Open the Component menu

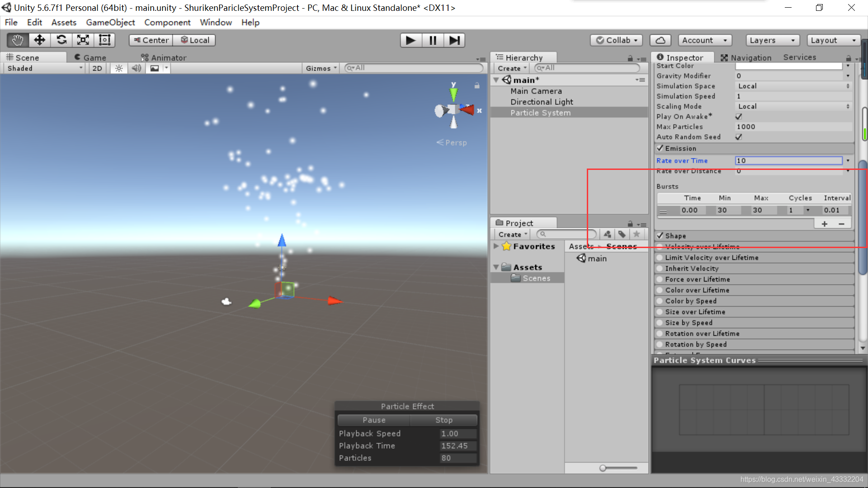pos(167,23)
